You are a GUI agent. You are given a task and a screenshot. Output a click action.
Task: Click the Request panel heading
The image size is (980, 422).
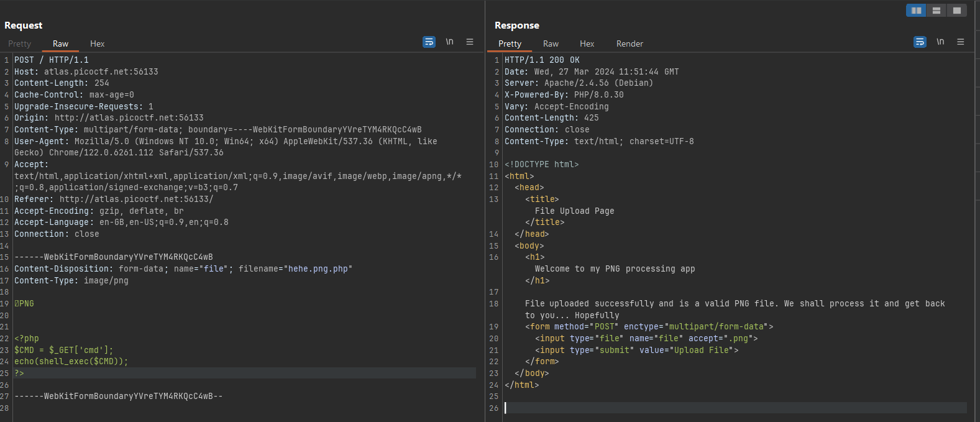24,25
